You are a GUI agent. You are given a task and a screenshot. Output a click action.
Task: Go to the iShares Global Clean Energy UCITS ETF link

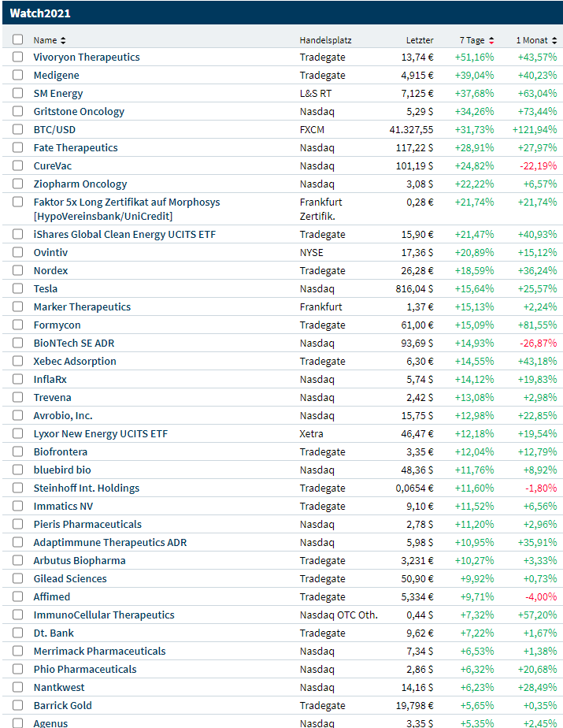coord(124,235)
